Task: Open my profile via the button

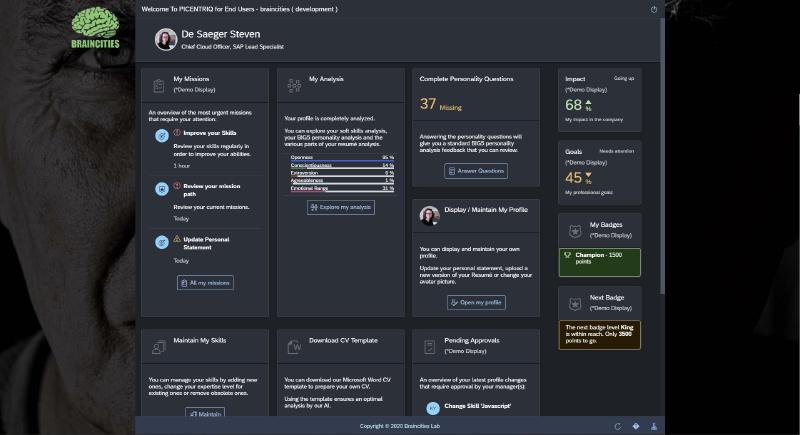Action: [476, 302]
